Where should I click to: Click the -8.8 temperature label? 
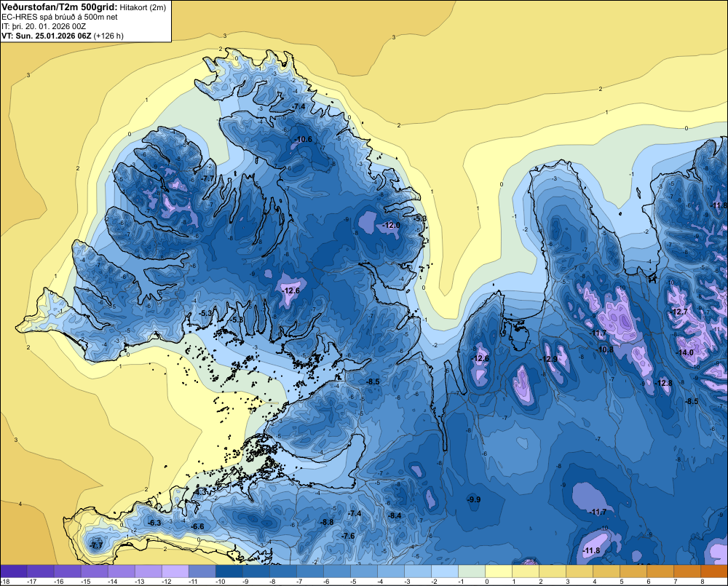[x=327, y=522]
